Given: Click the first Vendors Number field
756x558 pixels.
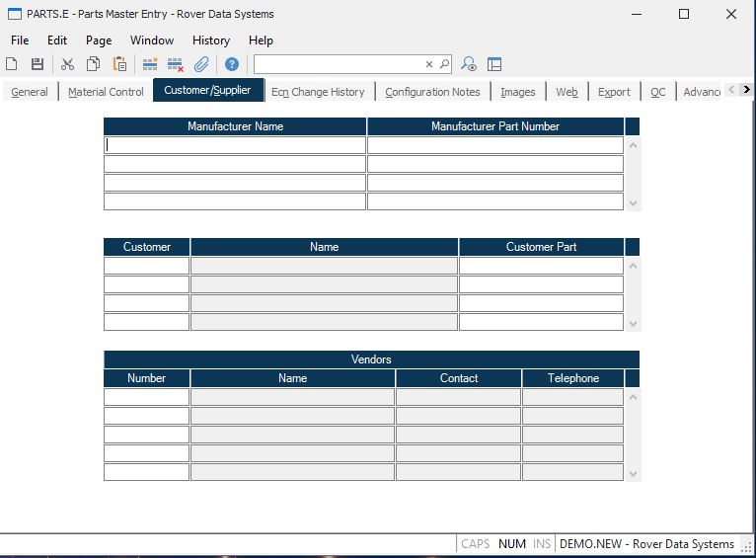Looking at the screenshot, I should click(146, 397).
